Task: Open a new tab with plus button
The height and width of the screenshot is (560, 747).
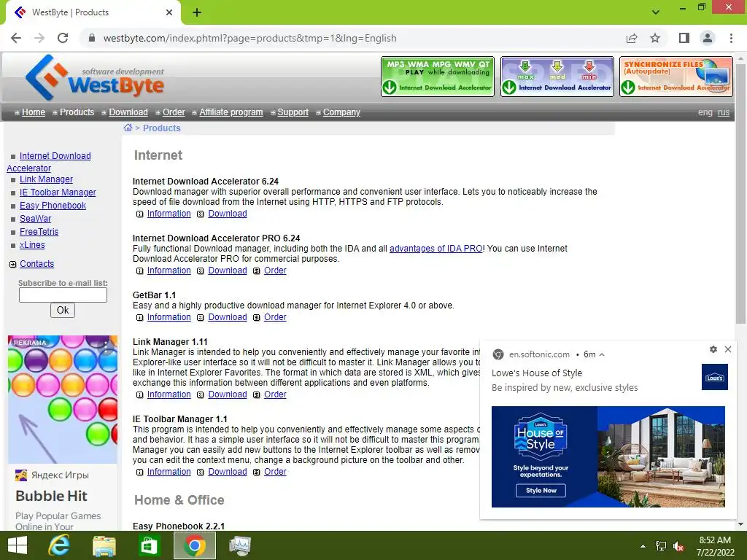Action: [197, 12]
